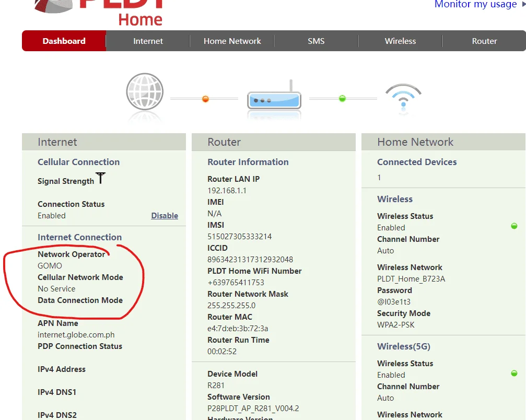Click the Device Model value R281
The width and height of the screenshot is (526, 420).
[216, 386]
